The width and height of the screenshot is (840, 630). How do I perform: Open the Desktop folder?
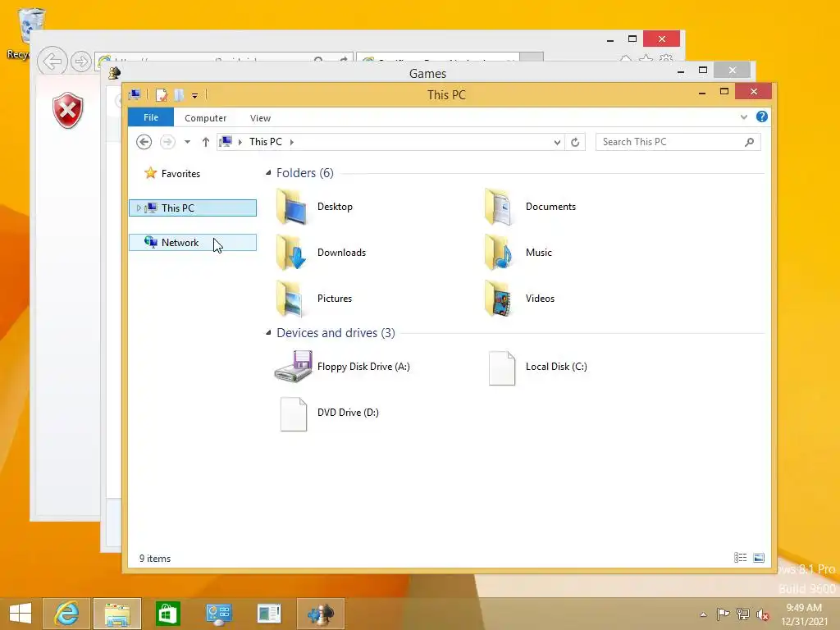(x=315, y=207)
